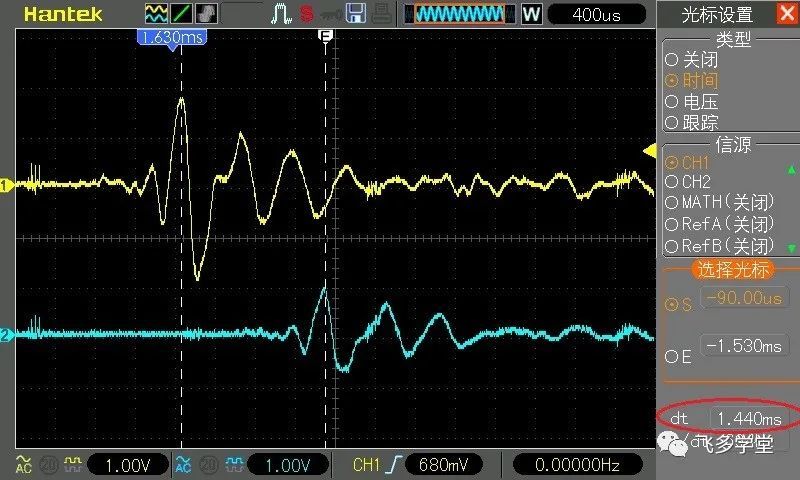This screenshot has height=480, width=800.
Task: Toggle CH2 20M bandwidth limit icon
Action: coord(209,464)
